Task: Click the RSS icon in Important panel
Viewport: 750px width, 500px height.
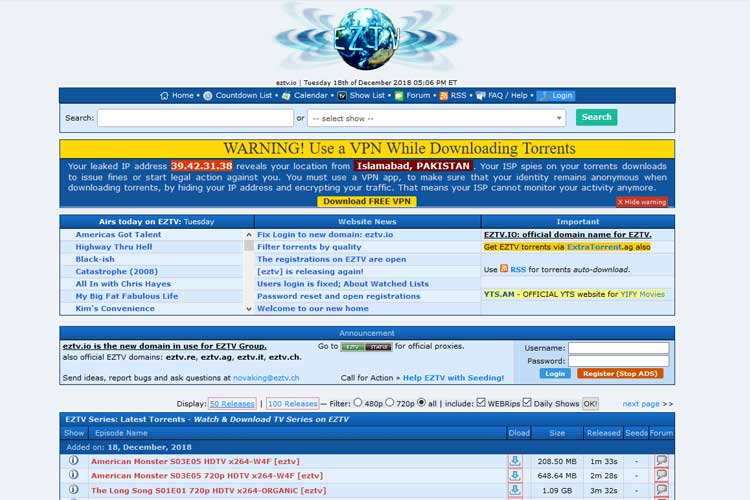Action: tap(504, 268)
